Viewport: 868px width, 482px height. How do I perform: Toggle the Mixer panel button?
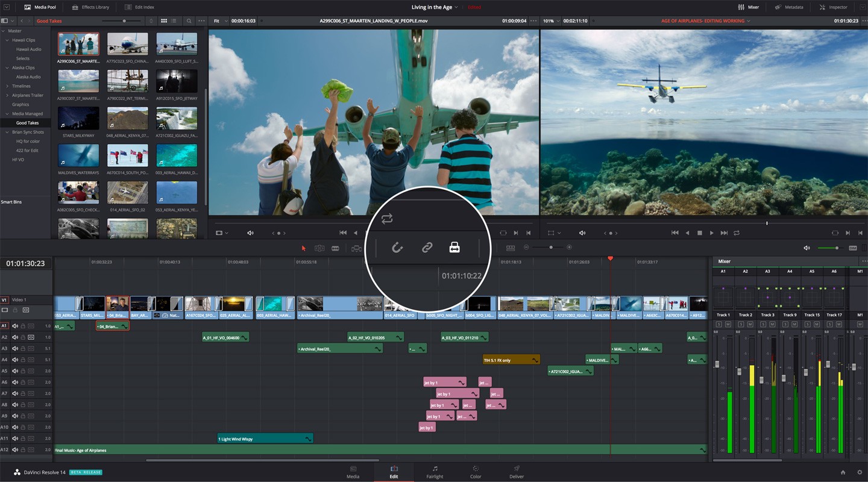(x=749, y=7)
